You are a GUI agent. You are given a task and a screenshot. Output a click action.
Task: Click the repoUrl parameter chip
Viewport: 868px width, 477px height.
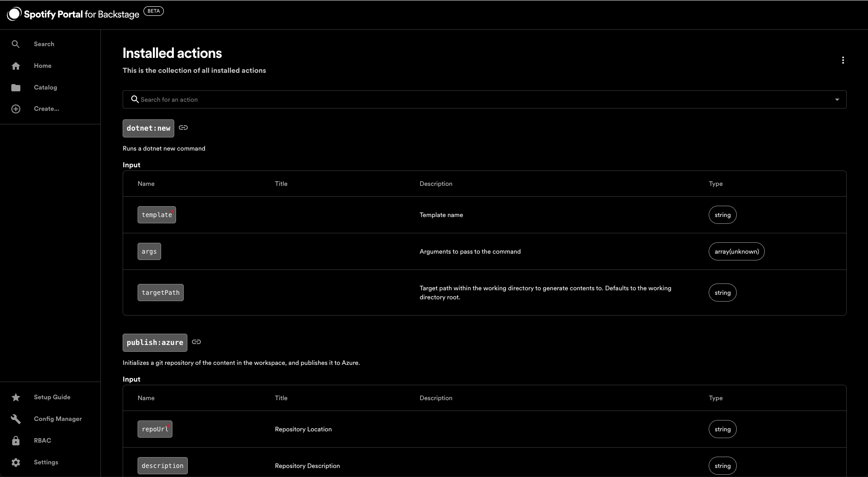click(x=155, y=429)
